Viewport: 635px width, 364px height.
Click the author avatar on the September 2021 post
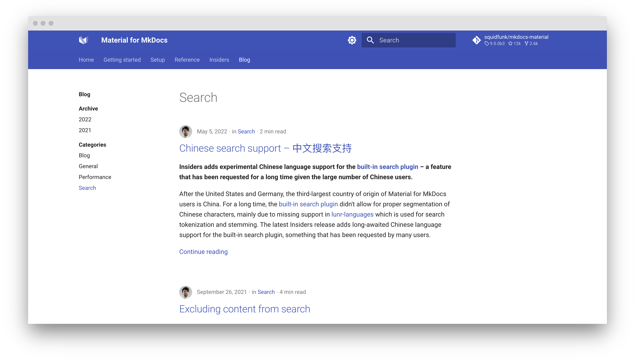coord(185,292)
